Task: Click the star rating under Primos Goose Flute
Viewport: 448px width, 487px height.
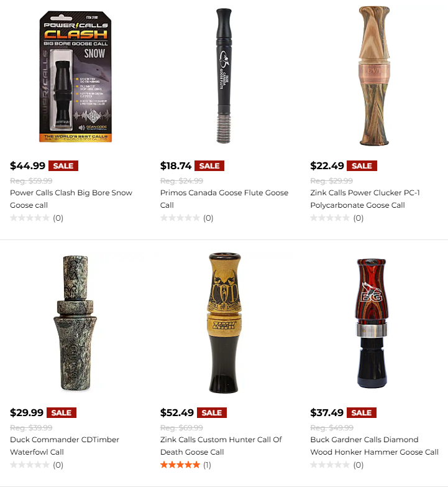Action: 180,218
